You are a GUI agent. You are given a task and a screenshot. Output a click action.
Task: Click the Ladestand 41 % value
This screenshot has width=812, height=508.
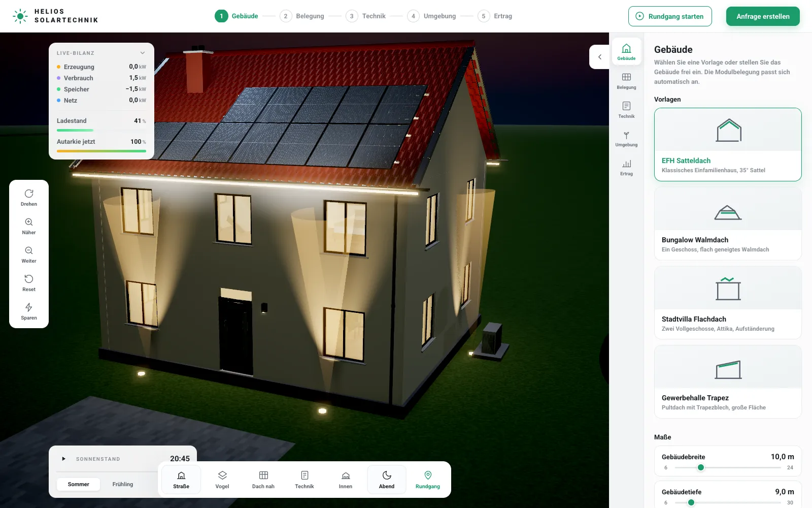tap(140, 121)
